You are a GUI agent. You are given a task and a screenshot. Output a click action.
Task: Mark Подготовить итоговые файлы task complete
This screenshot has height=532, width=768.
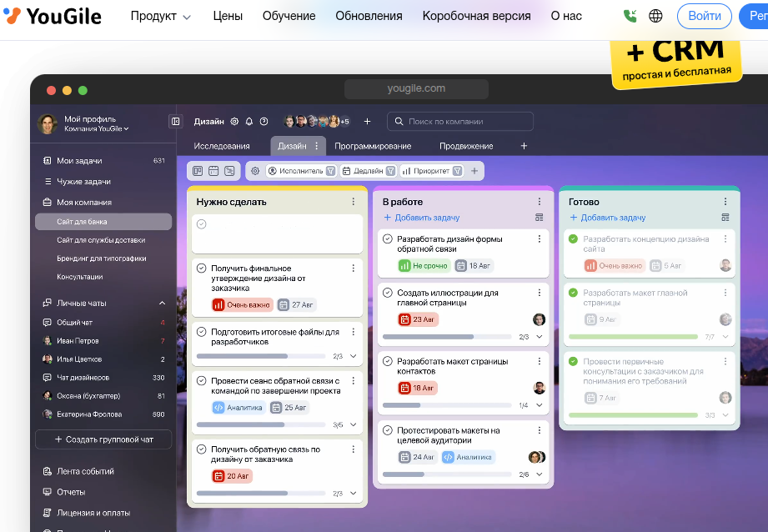tap(201, 332)
